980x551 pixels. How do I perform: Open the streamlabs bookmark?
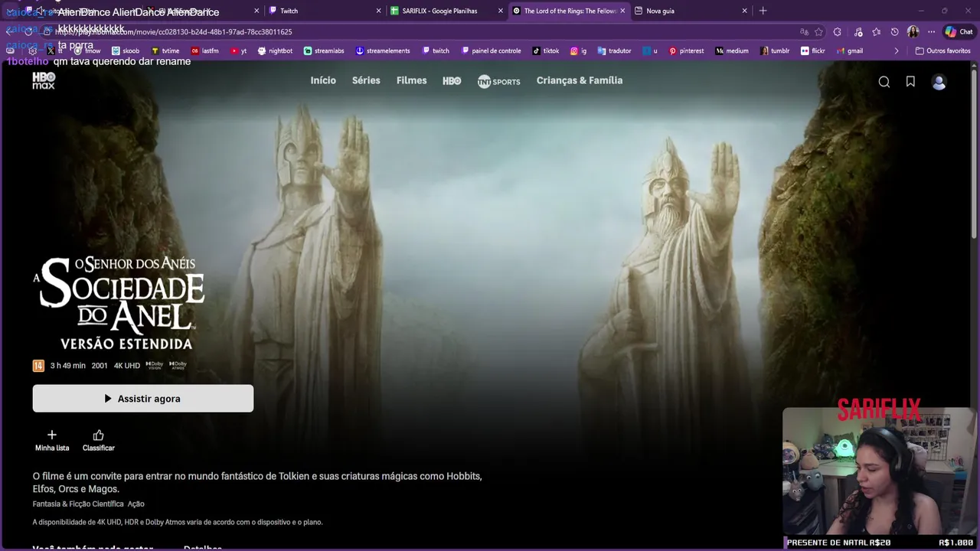coord(324,51)
